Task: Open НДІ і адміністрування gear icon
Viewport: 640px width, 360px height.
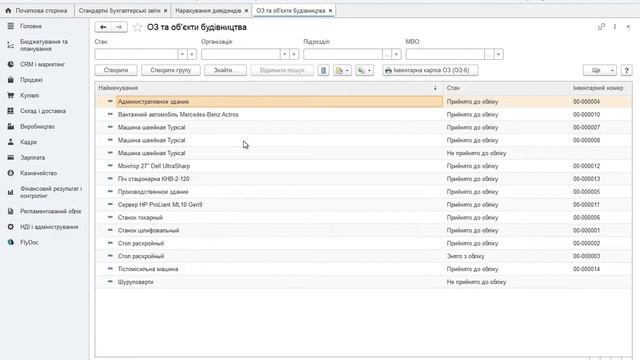Action: [x=11, y=227]
